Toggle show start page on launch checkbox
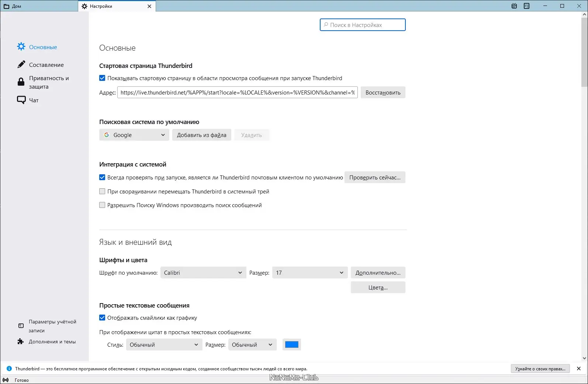Screen dimensions: 588x384 click(x=102, y=78)
